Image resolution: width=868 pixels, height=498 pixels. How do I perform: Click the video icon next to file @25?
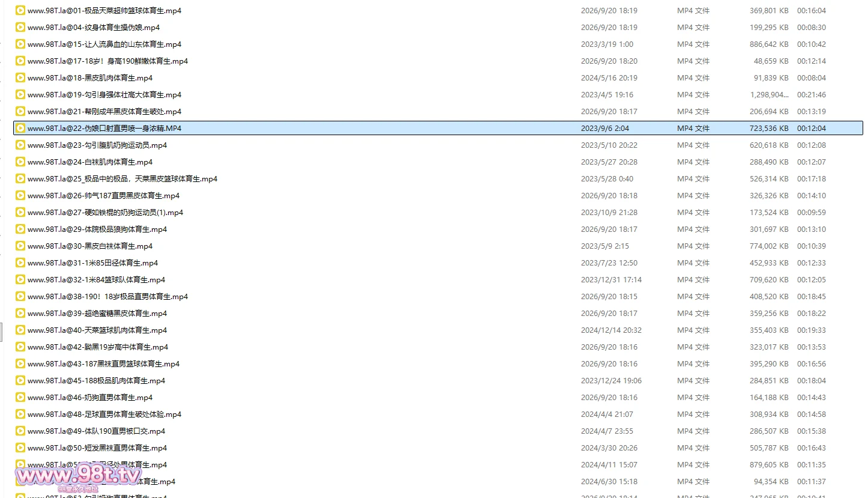point(20,179)
